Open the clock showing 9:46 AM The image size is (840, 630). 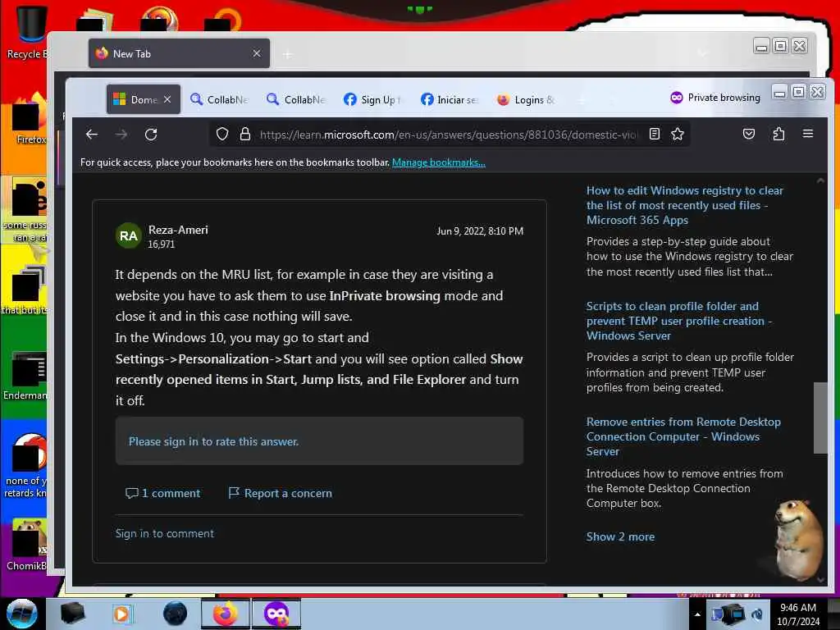click(x=798, y=614)
